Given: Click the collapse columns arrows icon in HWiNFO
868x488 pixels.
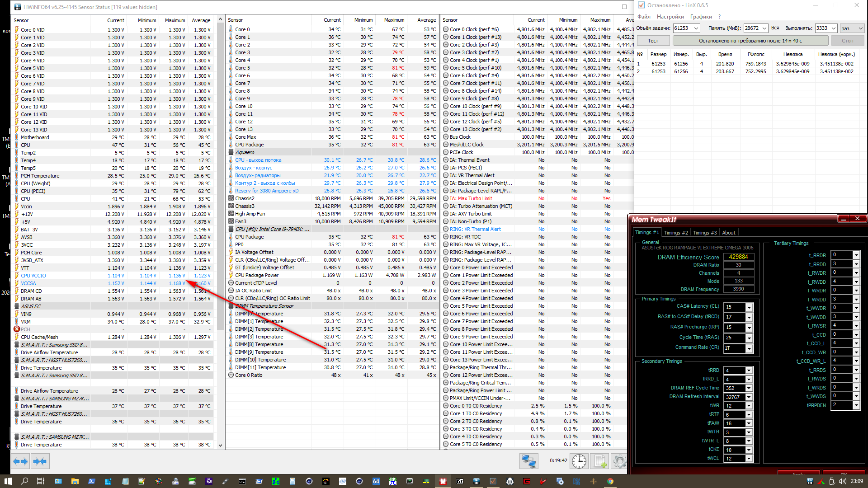Looking at the screenshot, I should click(x=40, y=461).
